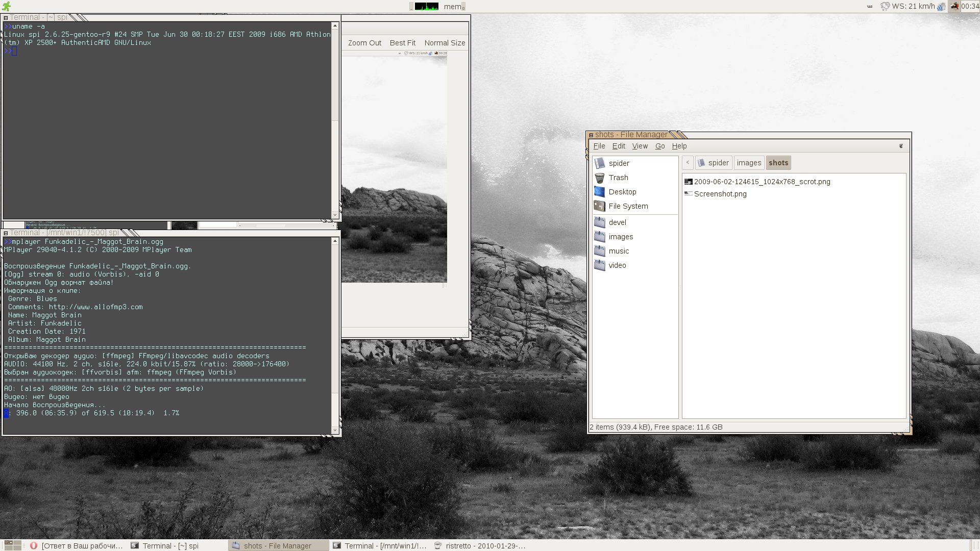Open the images folder bookmark

click(635, 237)
